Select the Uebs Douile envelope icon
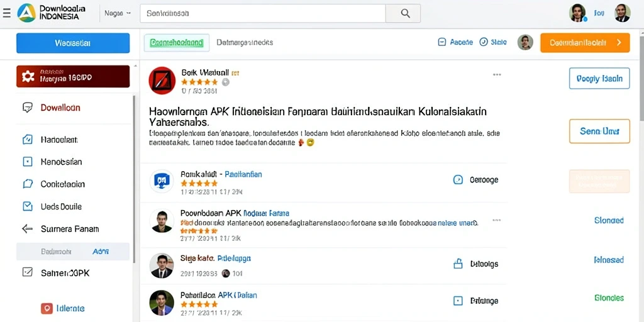The width and height of the screenshot is (644, 322). click(28, 206)
